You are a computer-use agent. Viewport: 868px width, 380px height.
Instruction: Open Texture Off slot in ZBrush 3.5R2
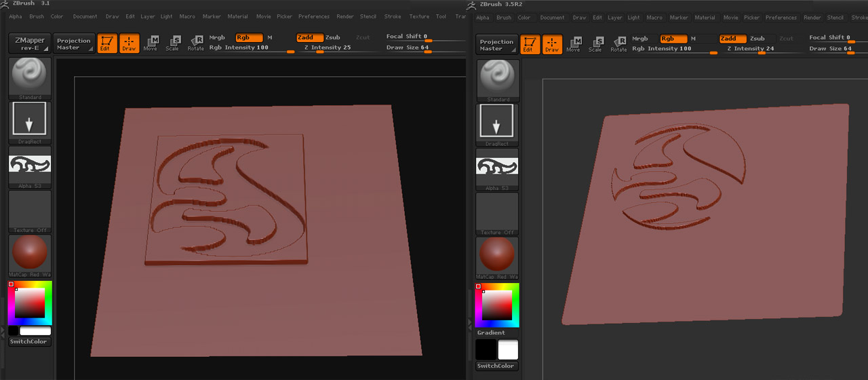(x=498, y=214)
